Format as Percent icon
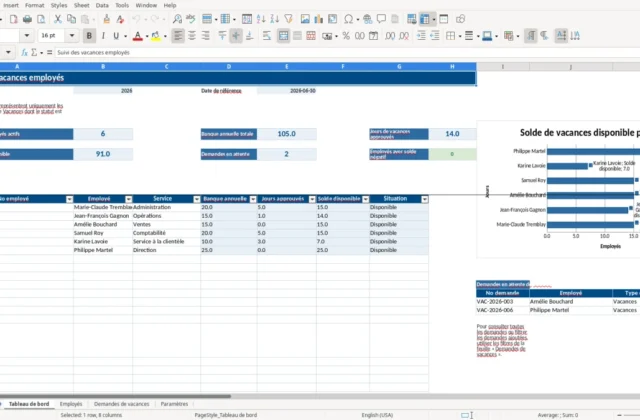 pos(346,36)
